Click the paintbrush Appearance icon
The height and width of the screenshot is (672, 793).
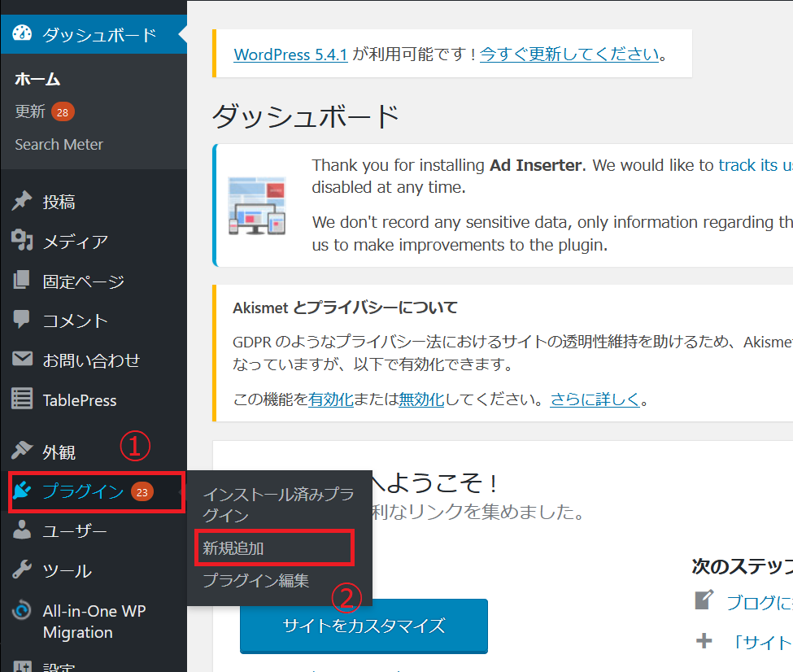[x=22, y=452]
